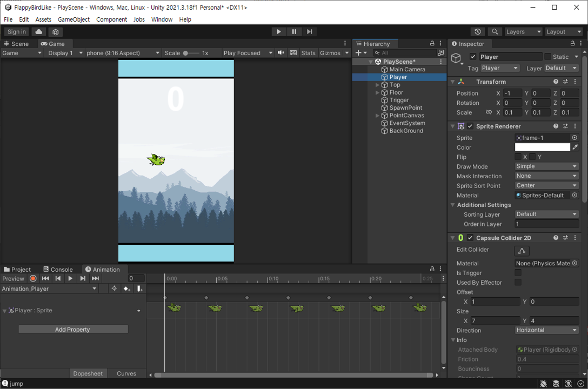588x389 pixels.
Task: Toggle the Static checkbox
Action: 547,57
